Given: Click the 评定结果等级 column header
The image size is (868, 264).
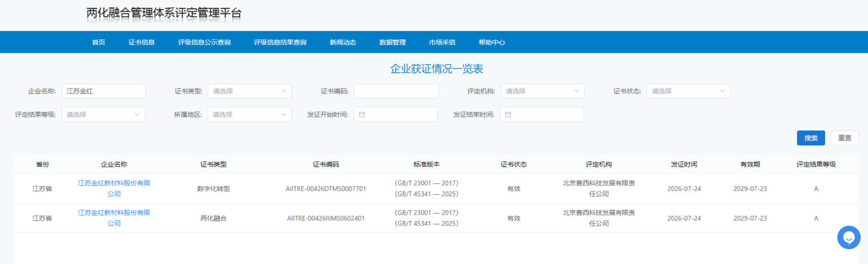Looking at the screenshot, I should tap(816, 164).
